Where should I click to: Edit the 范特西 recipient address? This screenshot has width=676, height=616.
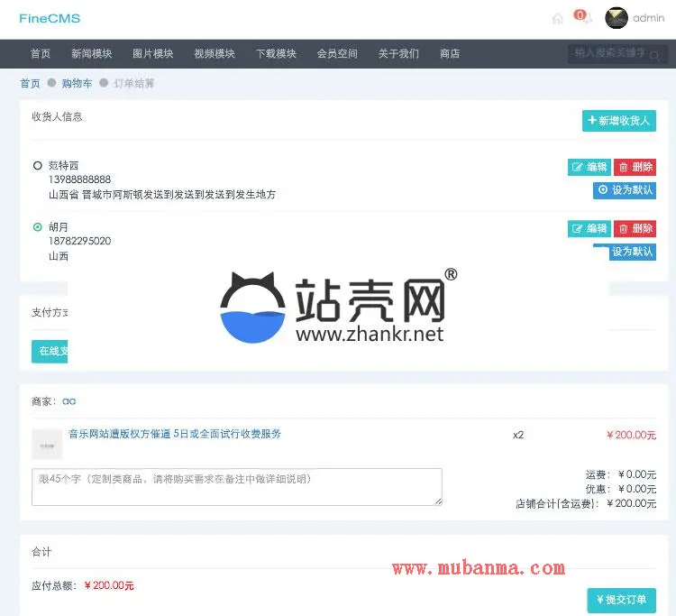(x=589, y=167)
